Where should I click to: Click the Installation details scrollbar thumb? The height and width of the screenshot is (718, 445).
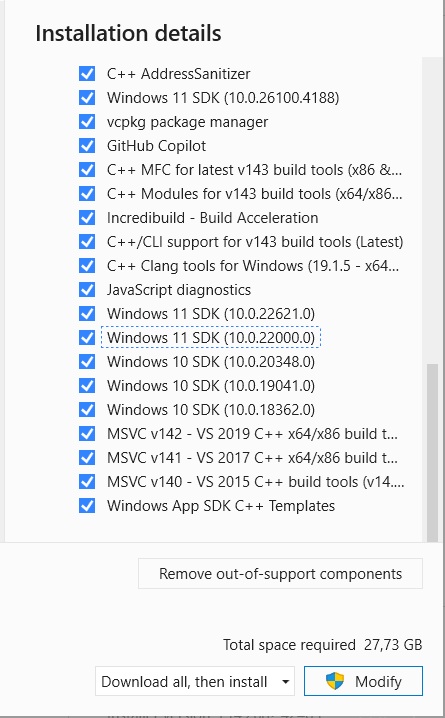tap(432, 453)
